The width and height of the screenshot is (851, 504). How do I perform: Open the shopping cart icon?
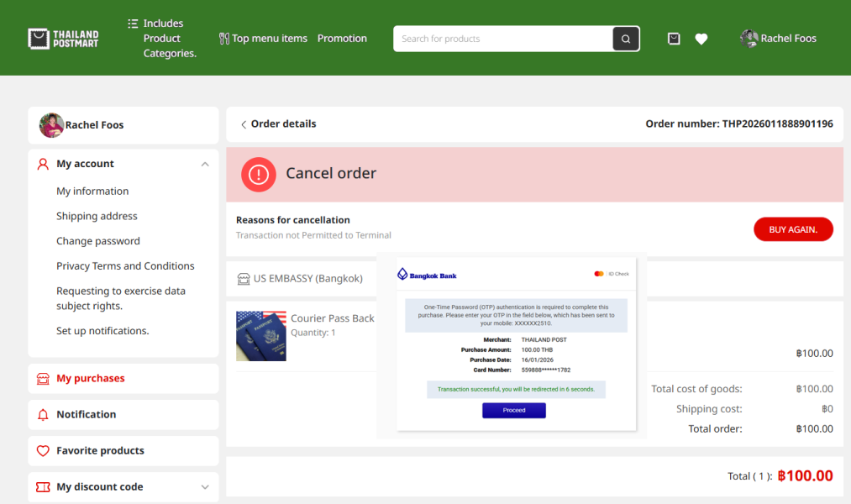point(674,39)
